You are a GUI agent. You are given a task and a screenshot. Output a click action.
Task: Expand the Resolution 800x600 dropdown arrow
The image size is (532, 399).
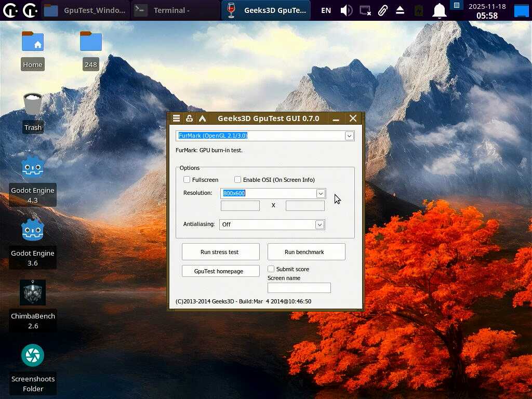321,193
